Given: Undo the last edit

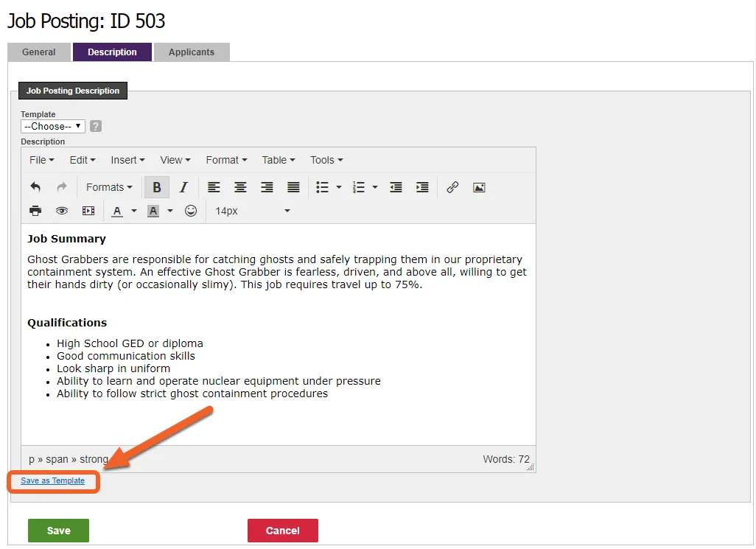Looking at the screenshot, I should point(35,187).
